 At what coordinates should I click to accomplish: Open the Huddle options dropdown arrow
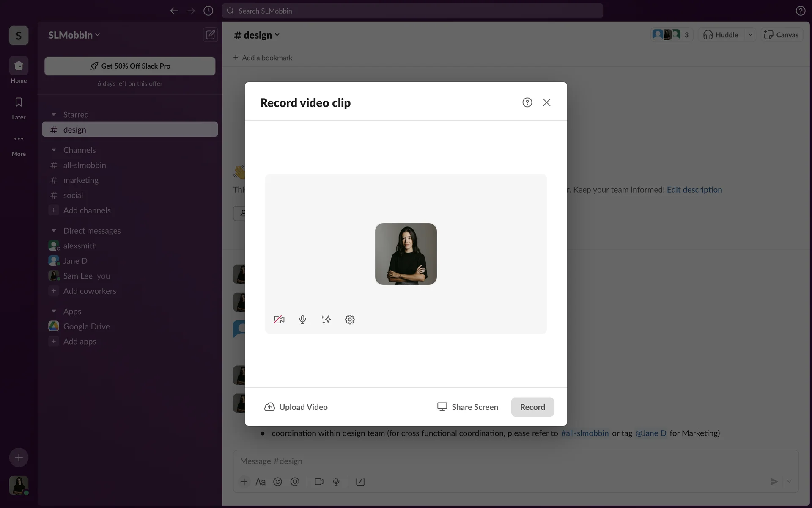tap(750, 35)
